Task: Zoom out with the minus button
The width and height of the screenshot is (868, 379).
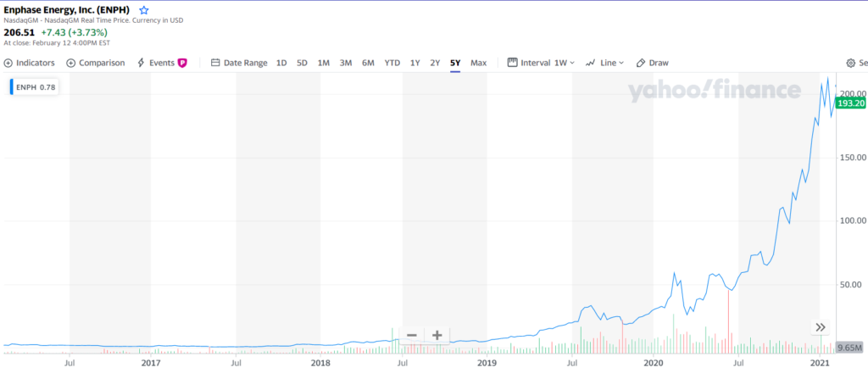Action: tap(412, 335)
